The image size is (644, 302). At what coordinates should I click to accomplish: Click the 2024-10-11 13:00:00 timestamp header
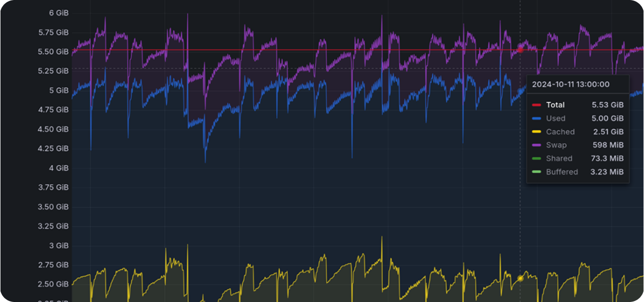571,84
